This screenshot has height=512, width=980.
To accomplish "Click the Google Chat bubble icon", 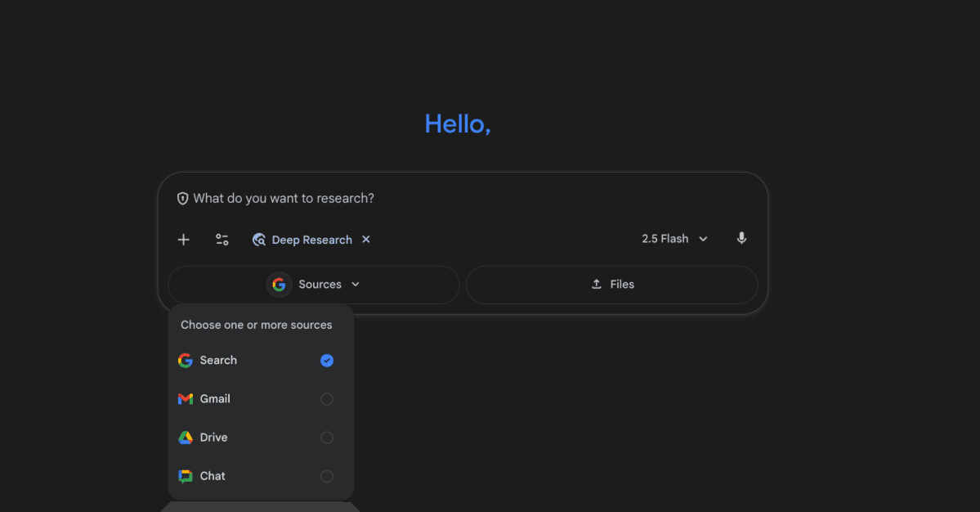I will pyautogui.click(x=186, y=476).
